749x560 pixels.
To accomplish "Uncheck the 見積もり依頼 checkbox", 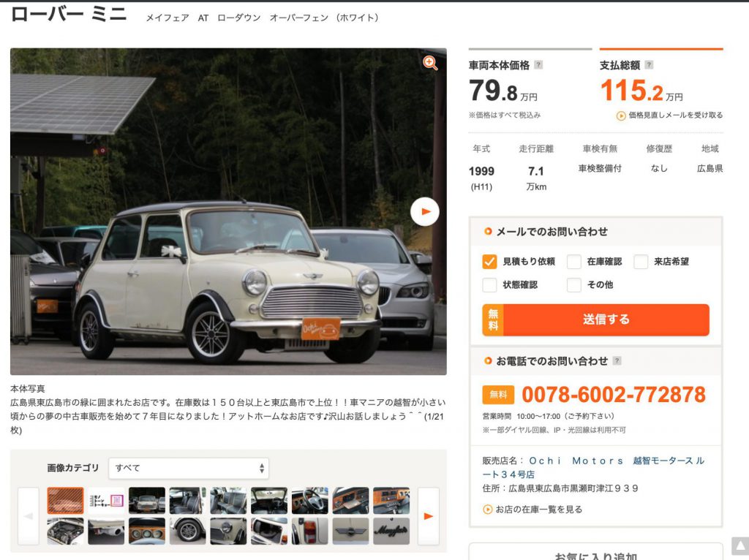I will click(489, 262).
